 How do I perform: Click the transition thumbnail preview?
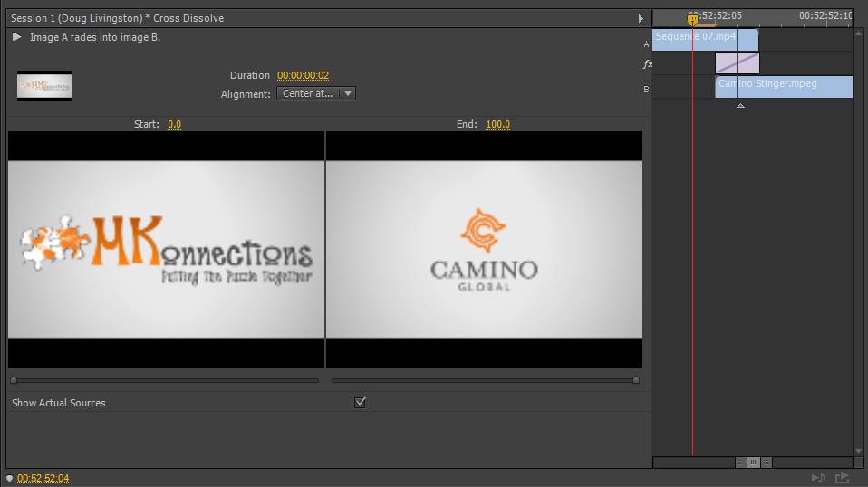[44, 86]
